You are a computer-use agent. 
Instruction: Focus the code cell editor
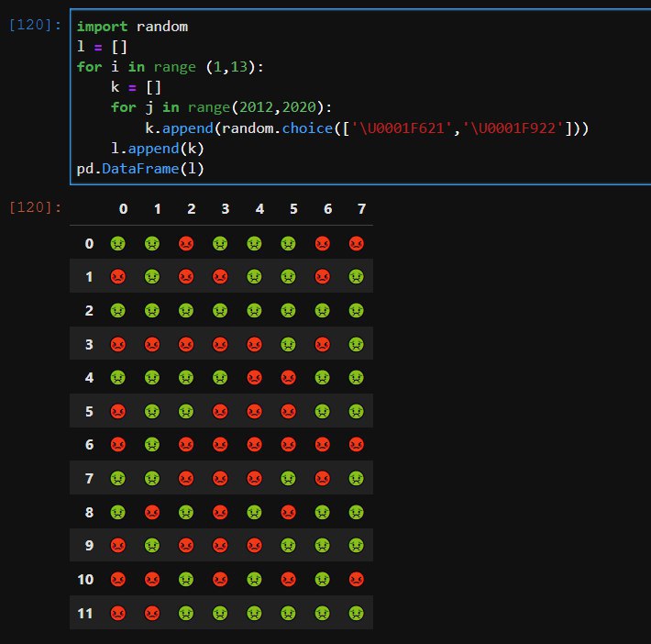coord(360,97)
